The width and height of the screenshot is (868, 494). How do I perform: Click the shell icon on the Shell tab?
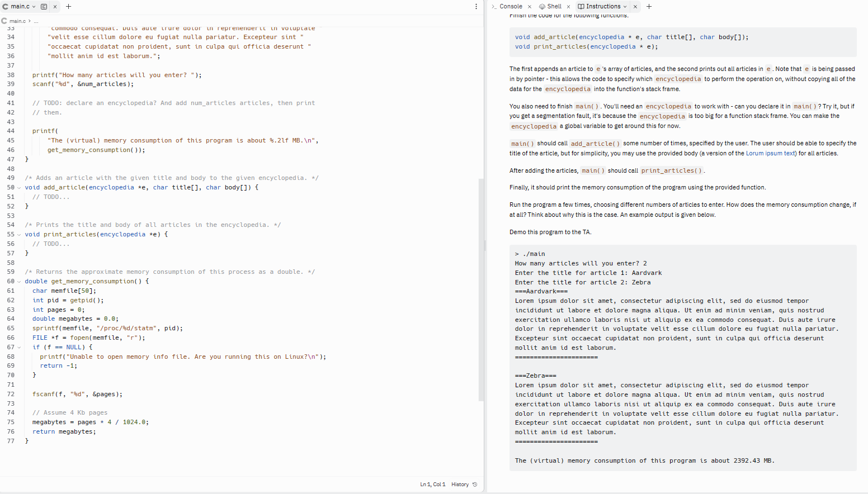click(541, 6)
